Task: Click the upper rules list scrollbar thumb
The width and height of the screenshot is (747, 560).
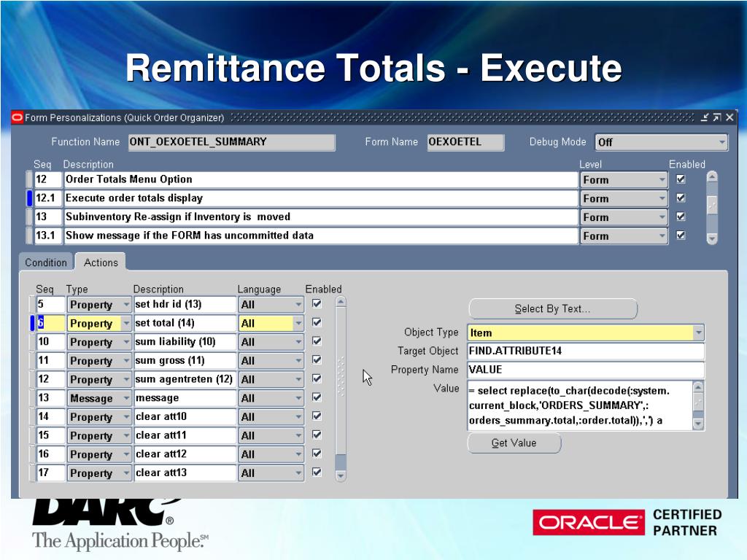Action: [712, 206]
